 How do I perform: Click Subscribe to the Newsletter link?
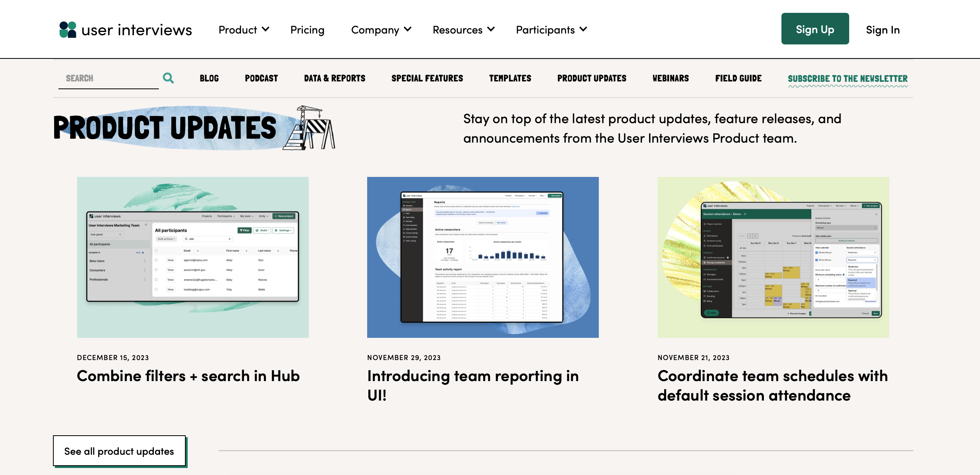(x=847, y=79)
